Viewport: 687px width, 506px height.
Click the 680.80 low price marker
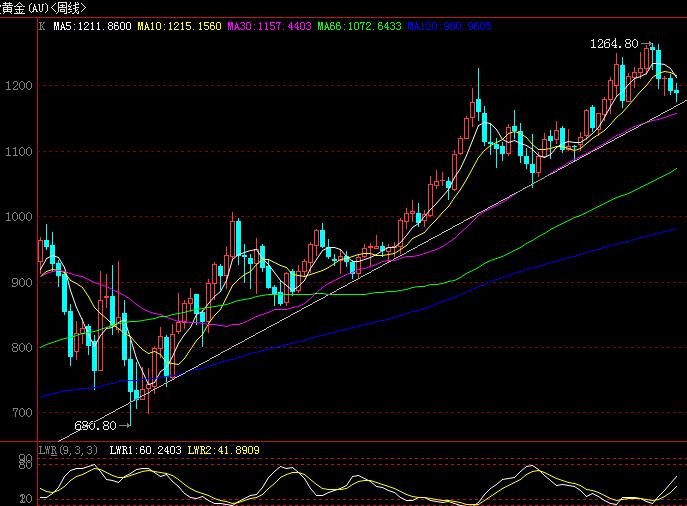click(96, 425)
